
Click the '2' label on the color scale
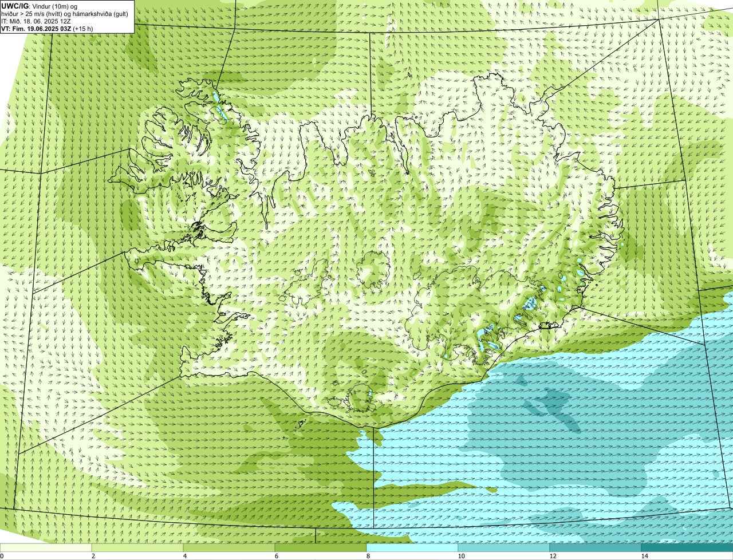pos(93,556)
